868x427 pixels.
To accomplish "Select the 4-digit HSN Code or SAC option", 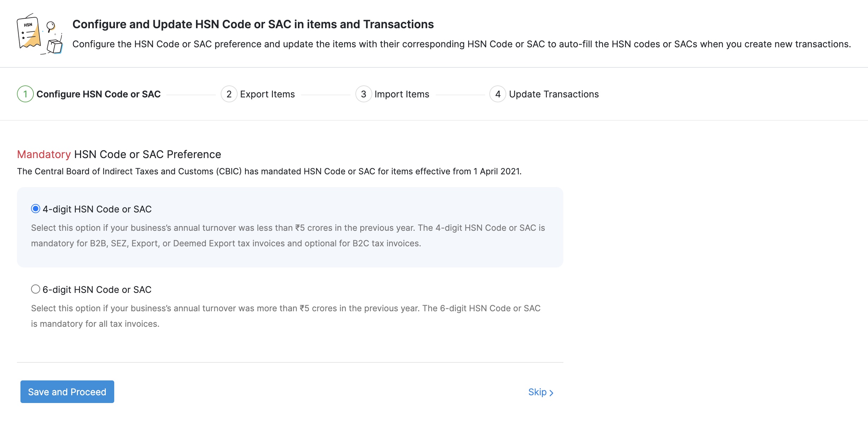I will pos(35,209).
